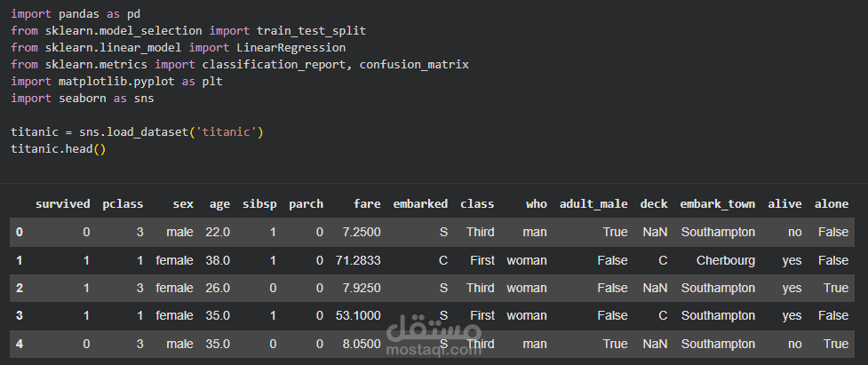
Task: Select the 'fare' column header
Action: [x=368, y=204]
